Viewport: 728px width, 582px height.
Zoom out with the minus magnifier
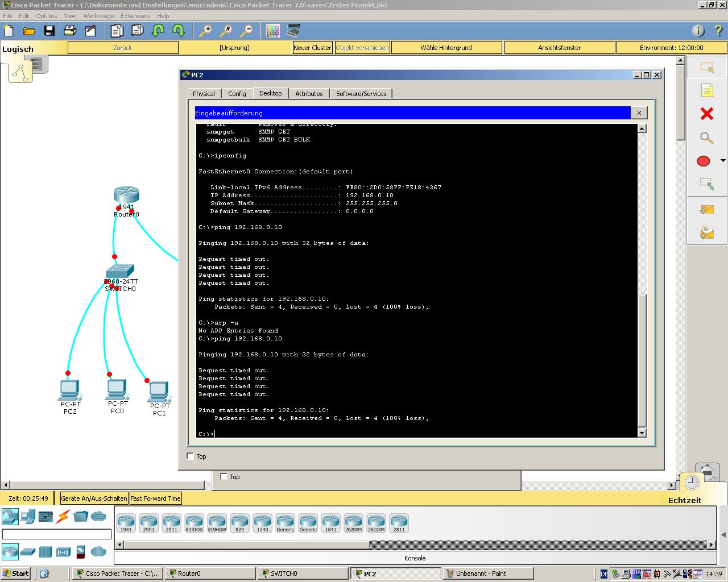click(x=246, y=31)
